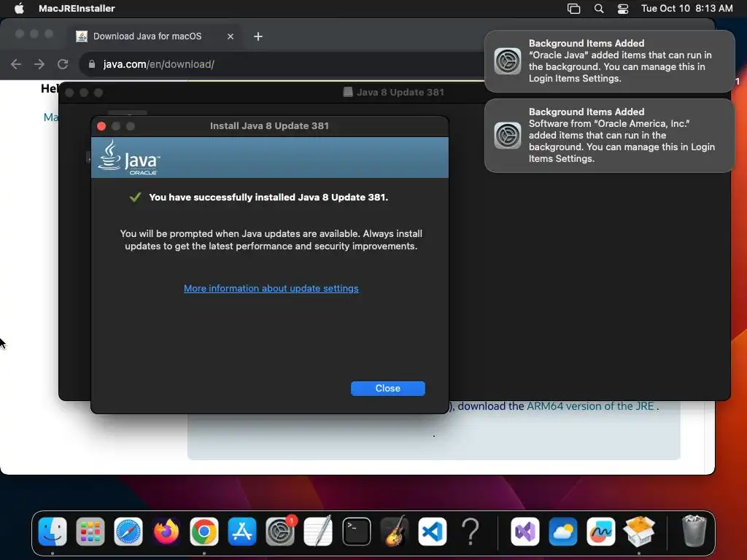Launch Safari from the Dock
Viewport: 747px width, 560px height.
[128, 532]
